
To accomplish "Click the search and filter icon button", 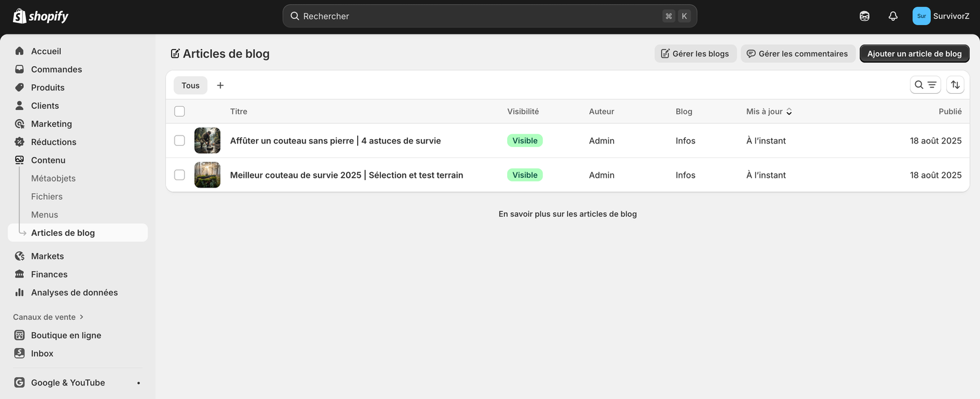I will point(925,85).
